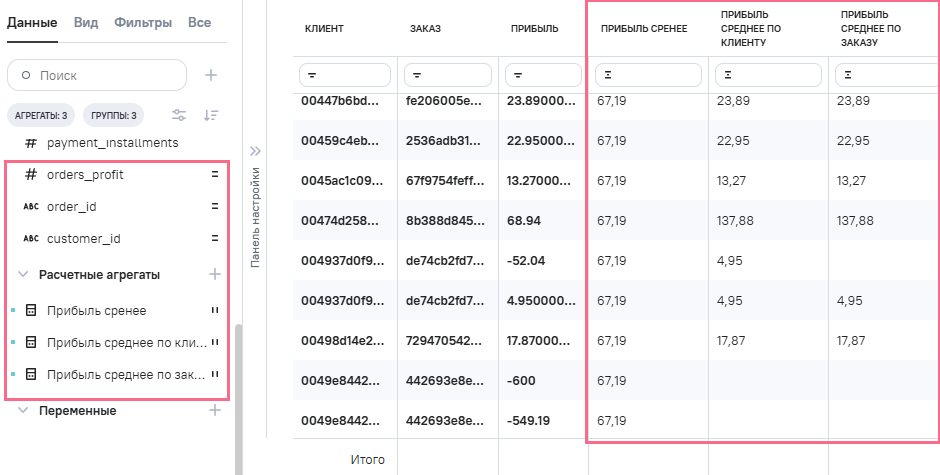Expand the Переменные section
This screenshot has height=475, width=940.
coord(23,410)
